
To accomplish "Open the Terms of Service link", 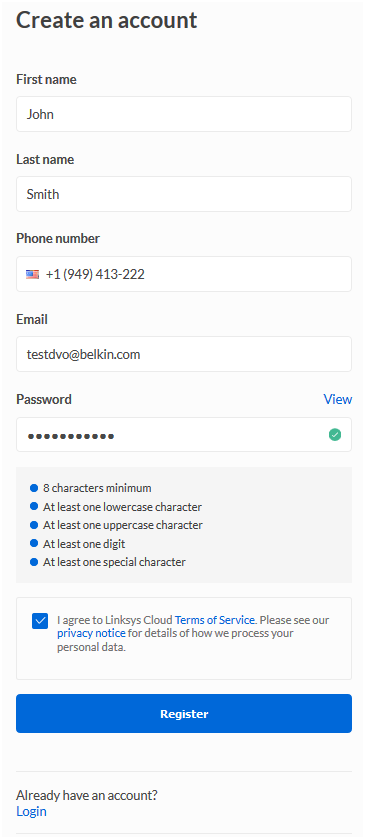I will point(215,620).
